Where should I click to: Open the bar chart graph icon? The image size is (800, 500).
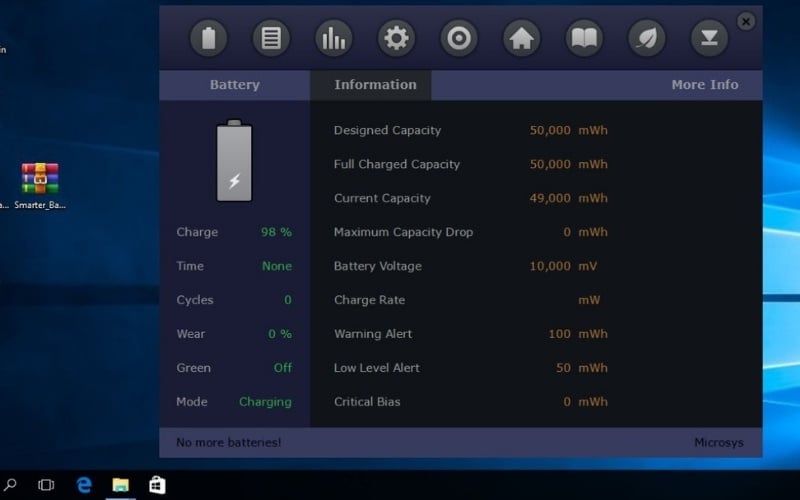[334, 38]
